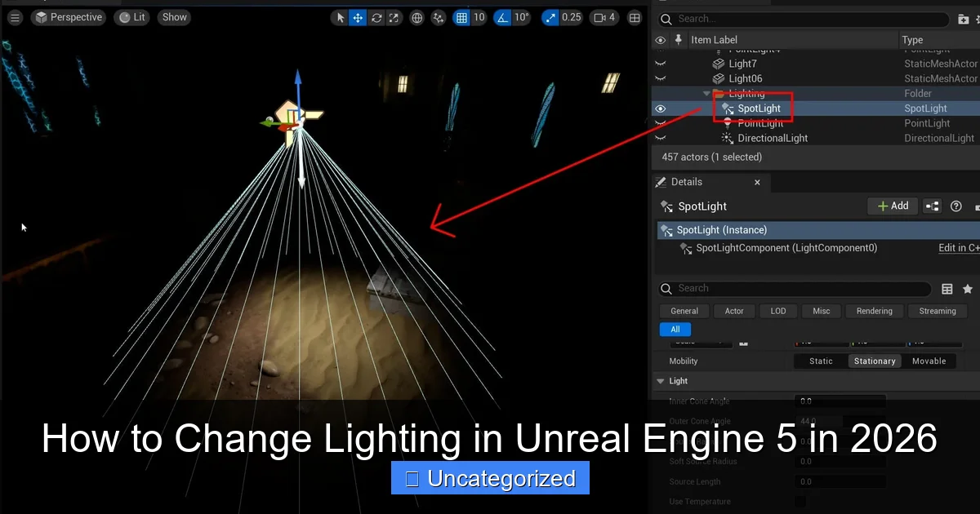Set Outer Cone Angle value field
The width and height of the screenshot is (980, 514).
(840, 421)
